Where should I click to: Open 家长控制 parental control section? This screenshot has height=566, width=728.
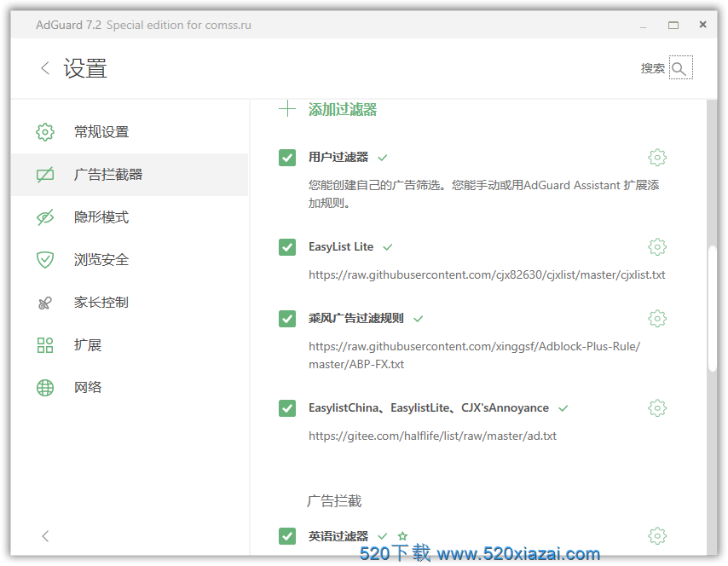click(130, 303)
